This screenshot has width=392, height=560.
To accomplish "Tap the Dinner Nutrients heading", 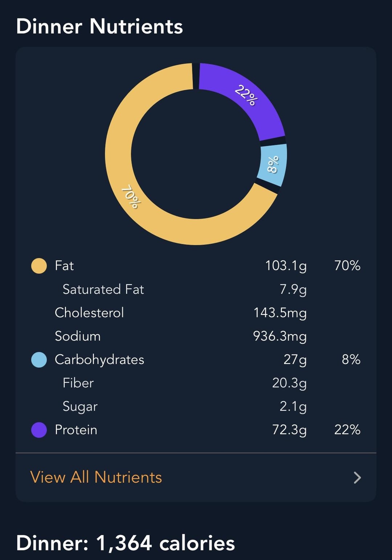I will 99,27.
